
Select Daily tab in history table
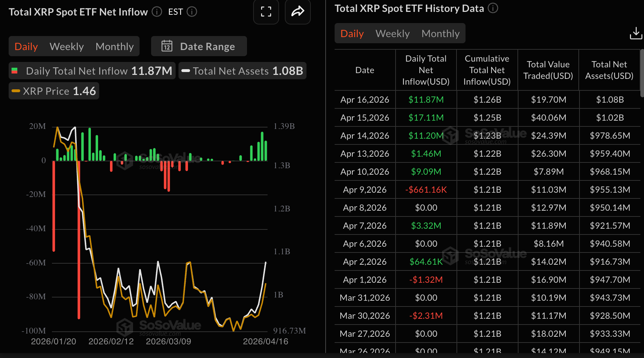point(352,33)
